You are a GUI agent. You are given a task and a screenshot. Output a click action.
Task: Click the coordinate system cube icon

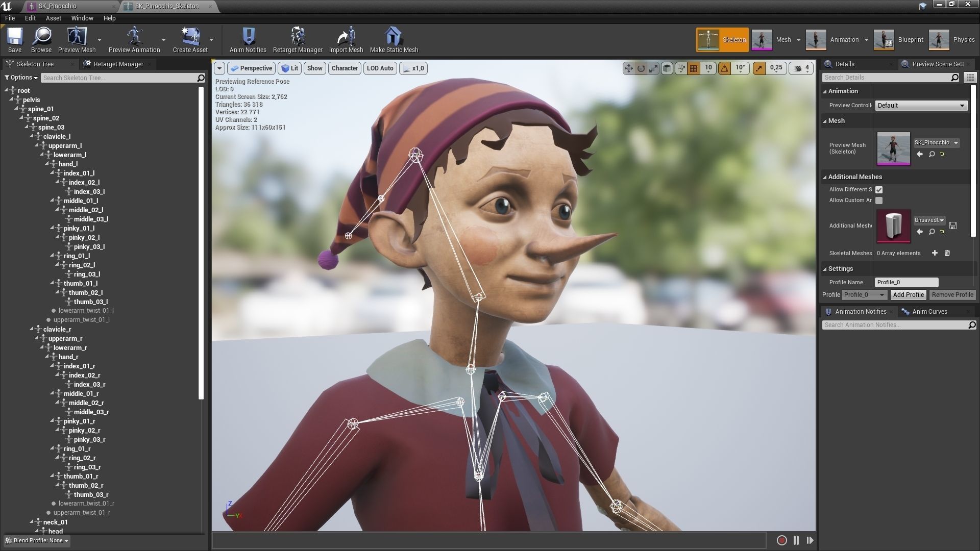(667, 68)
